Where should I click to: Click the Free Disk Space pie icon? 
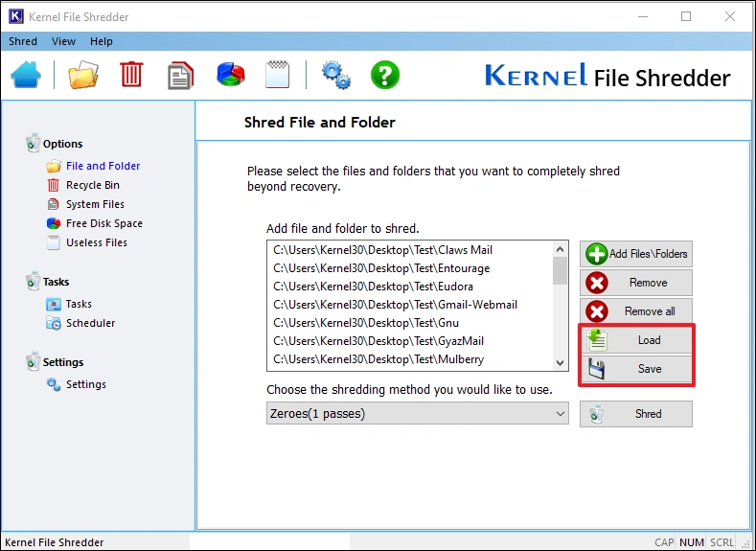point(230,75)
